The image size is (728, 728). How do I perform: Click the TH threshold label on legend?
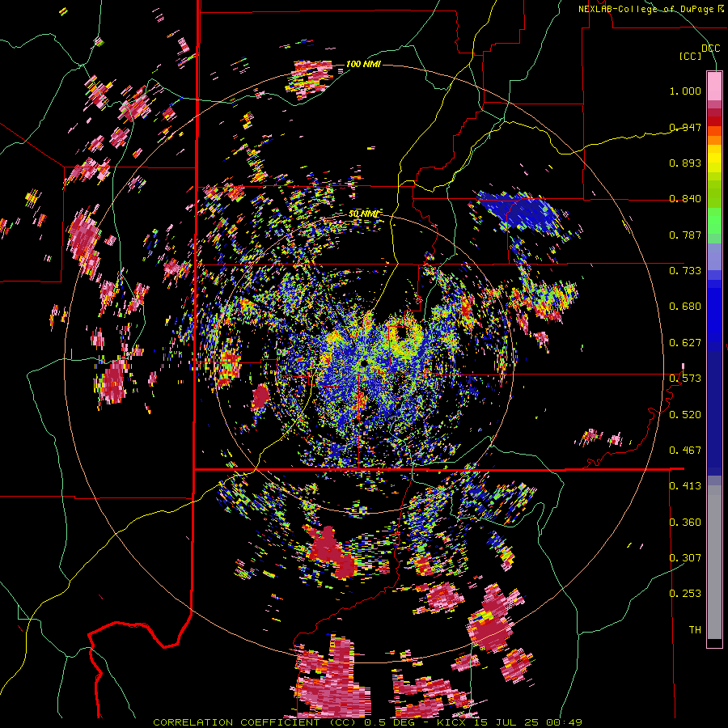coord(695,630)
